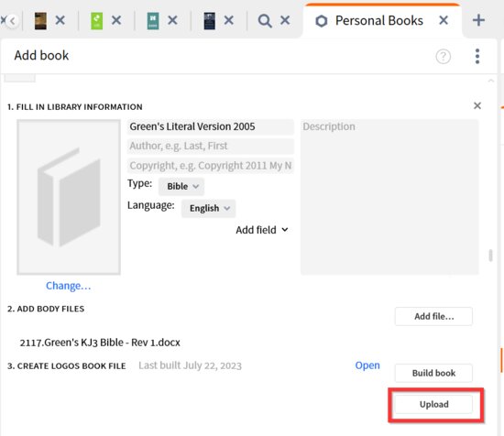This screenshot has height=436, width=504.
Task: Add a new tab with plus icon
Action: coord(478,20)
